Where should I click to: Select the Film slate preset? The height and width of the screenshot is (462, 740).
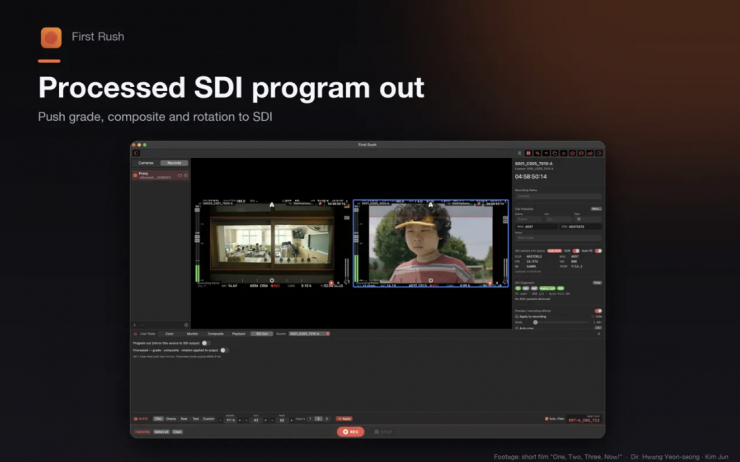click(158, 419)
